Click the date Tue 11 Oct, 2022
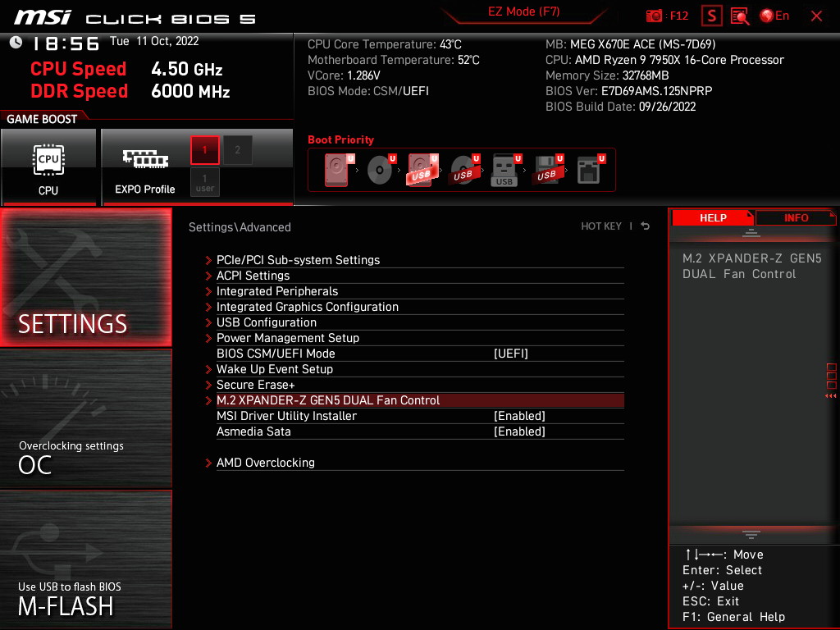 tap(154, 41)
